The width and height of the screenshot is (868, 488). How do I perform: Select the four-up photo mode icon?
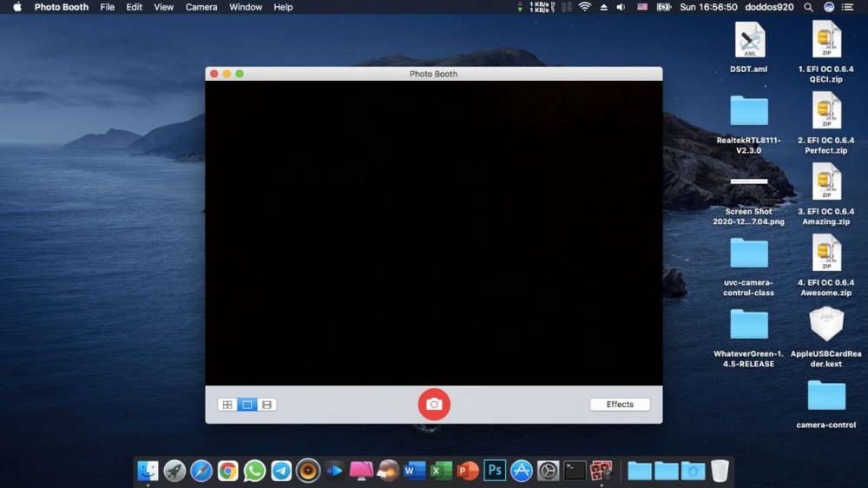click(227, 405)
